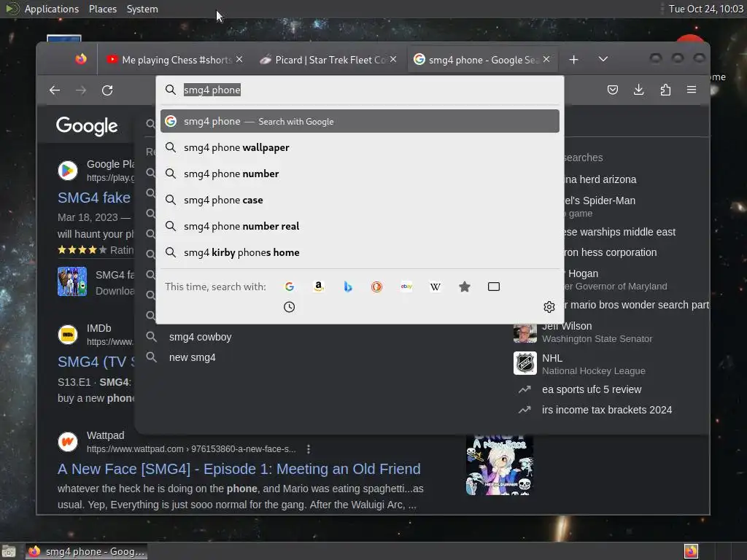
Task: Click Firefox workspace icon in bottom panel
Action: (x=691, y=551)
